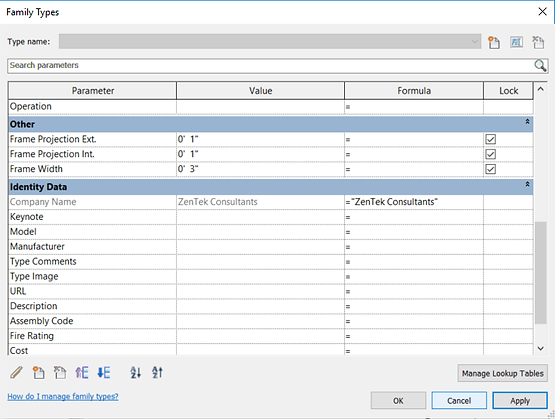
Task: Click the vertical scrollbar down arrow
Action: pyautogui.click(x=540, y=349)
